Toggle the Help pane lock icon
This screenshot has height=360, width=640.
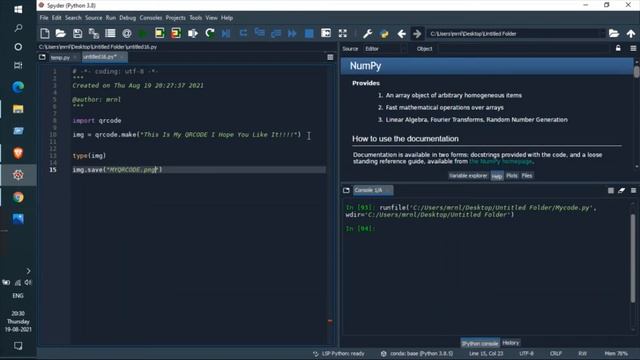point(618,49)
